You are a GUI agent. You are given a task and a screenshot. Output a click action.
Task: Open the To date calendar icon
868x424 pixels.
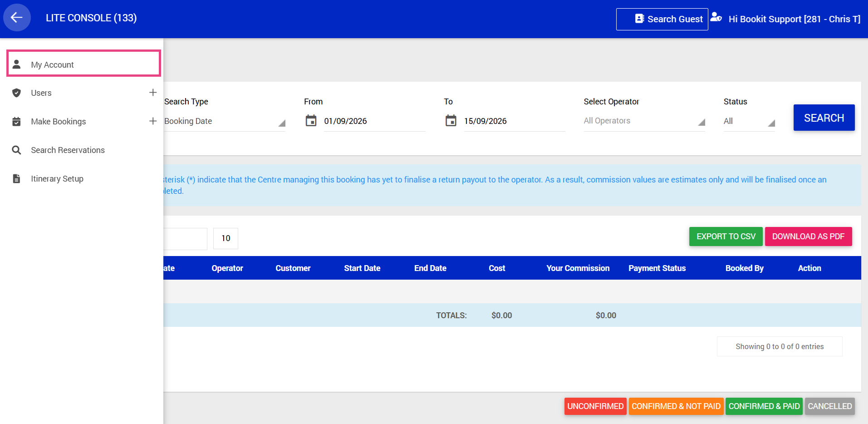point(451,121)
